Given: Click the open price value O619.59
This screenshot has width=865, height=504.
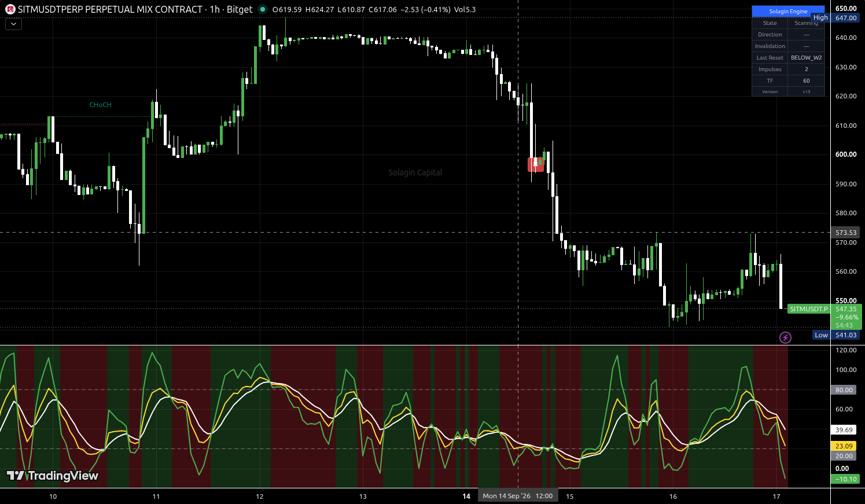Looking at the screenshot, I should point(287,9).
